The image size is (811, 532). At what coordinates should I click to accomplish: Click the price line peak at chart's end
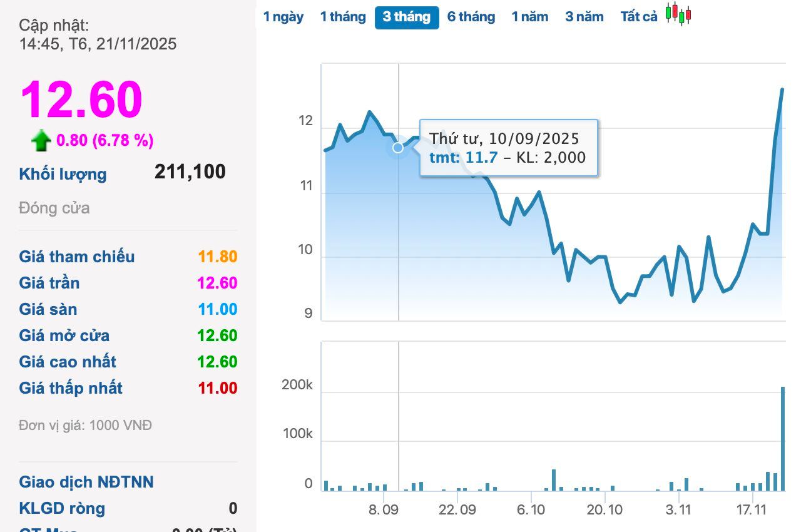[782, 90]
